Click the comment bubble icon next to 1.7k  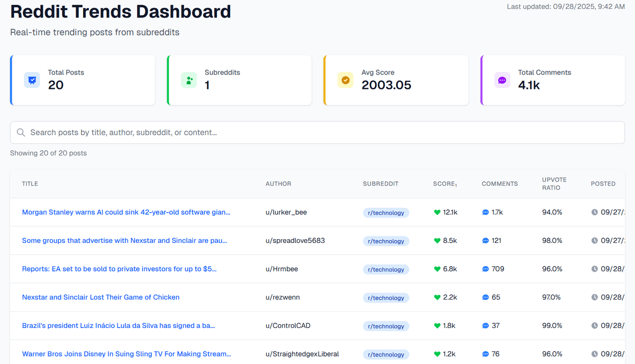click(484, 212)
